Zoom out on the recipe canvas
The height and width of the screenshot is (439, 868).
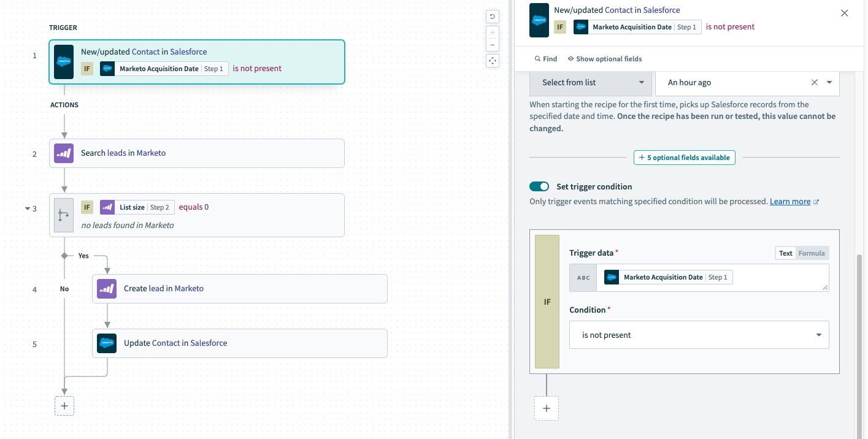point(492,45)
